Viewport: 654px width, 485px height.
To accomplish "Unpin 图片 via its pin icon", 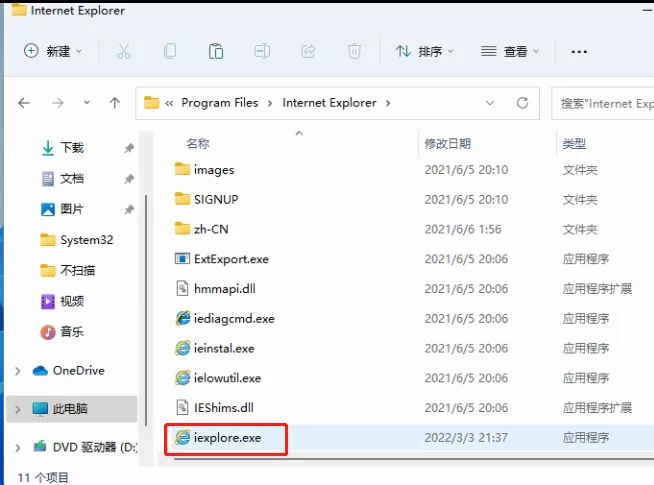I will pyautogui.click(x=129, y=209).
